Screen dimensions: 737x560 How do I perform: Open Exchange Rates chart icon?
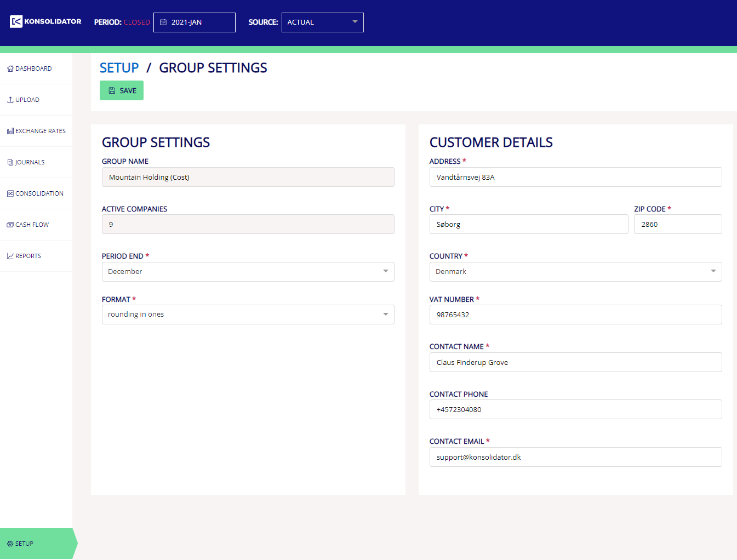(x=10, y=132)
